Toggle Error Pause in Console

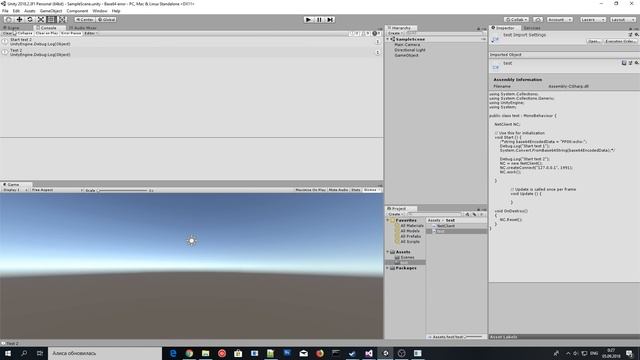pos(71,33)
